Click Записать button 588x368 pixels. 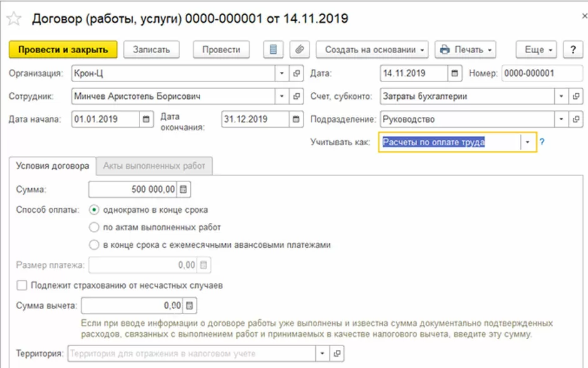click(151, 49)
